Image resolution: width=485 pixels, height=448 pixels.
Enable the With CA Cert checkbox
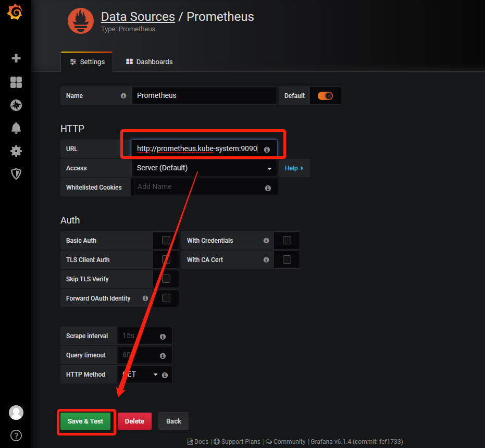[287, 259]
